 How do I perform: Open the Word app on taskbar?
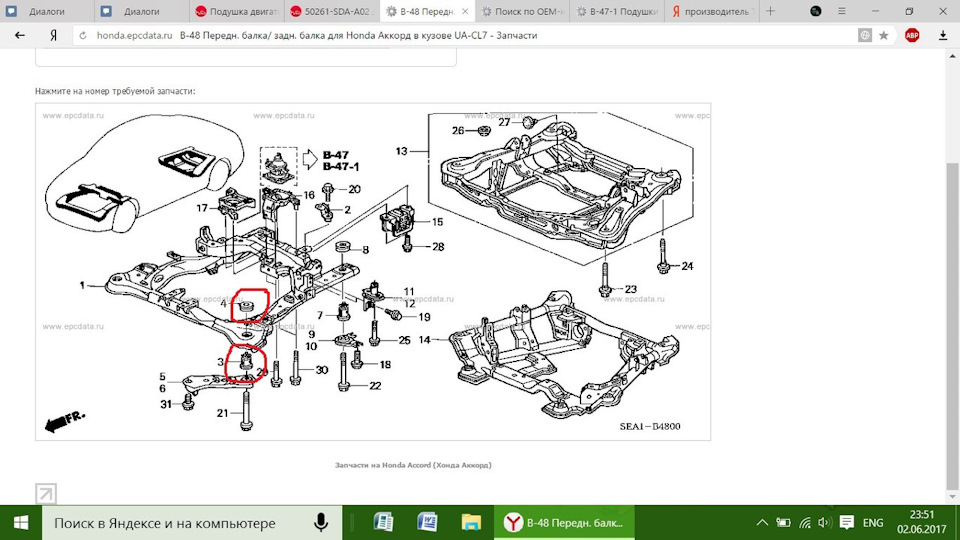(x=427, y=523)
